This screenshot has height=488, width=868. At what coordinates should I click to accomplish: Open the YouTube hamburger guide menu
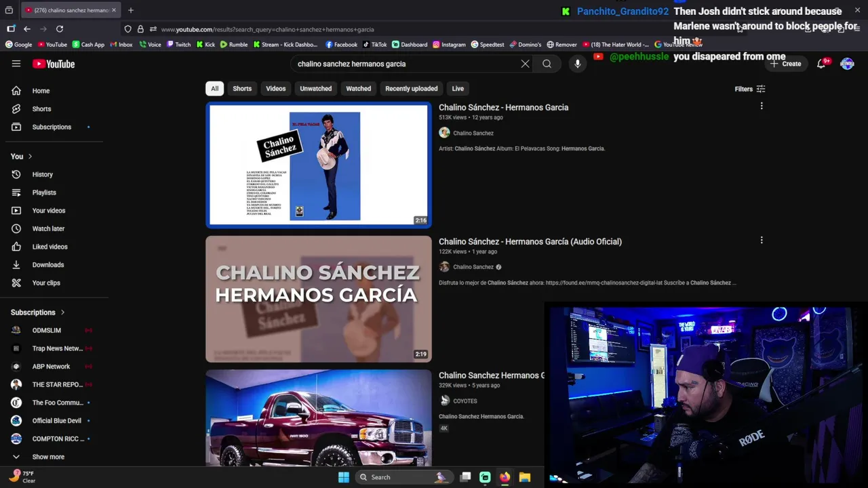(16, 64)
